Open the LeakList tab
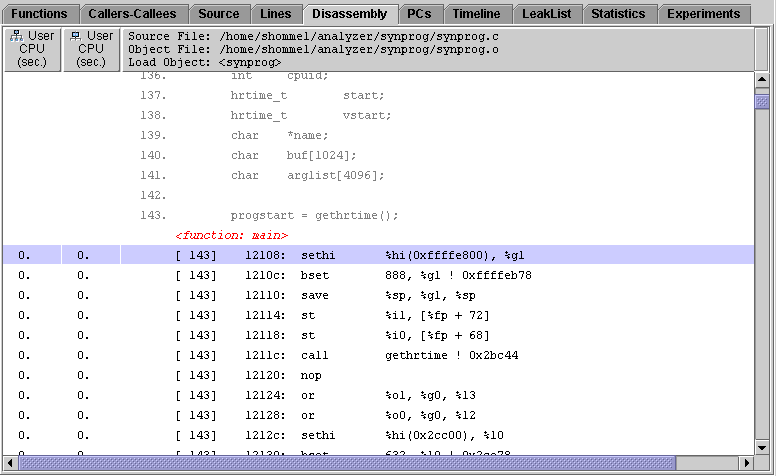The width and height of the screenshot is (776, 476). coord(546,14)
